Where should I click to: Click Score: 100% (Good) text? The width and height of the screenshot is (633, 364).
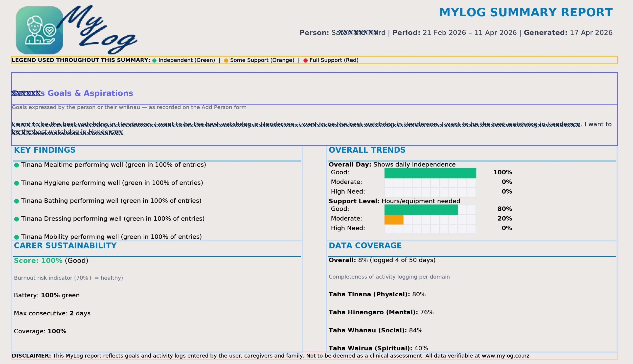click(51, 261)
